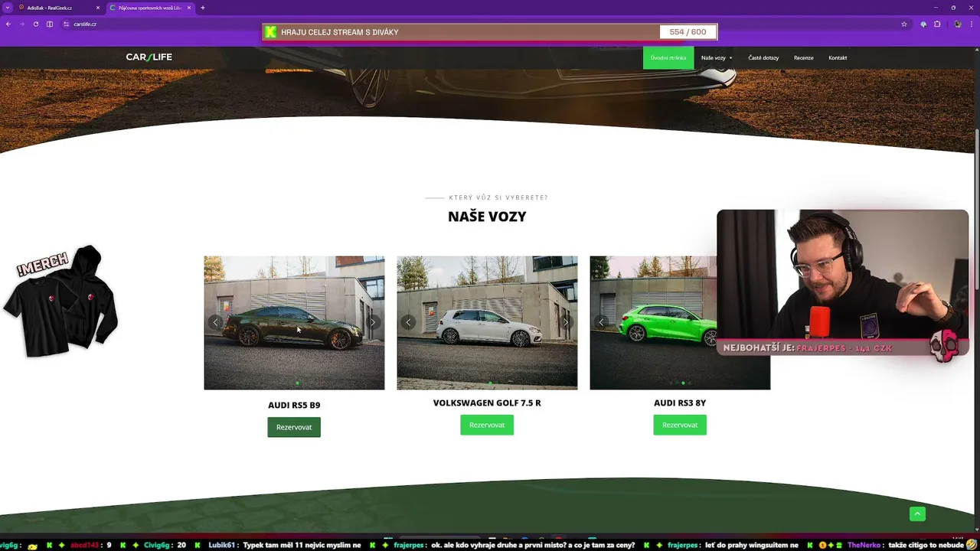980x551 pixels.
Task: Close the Půjčovna sportovních vozů tab
Action: click(x=189, y=8)
